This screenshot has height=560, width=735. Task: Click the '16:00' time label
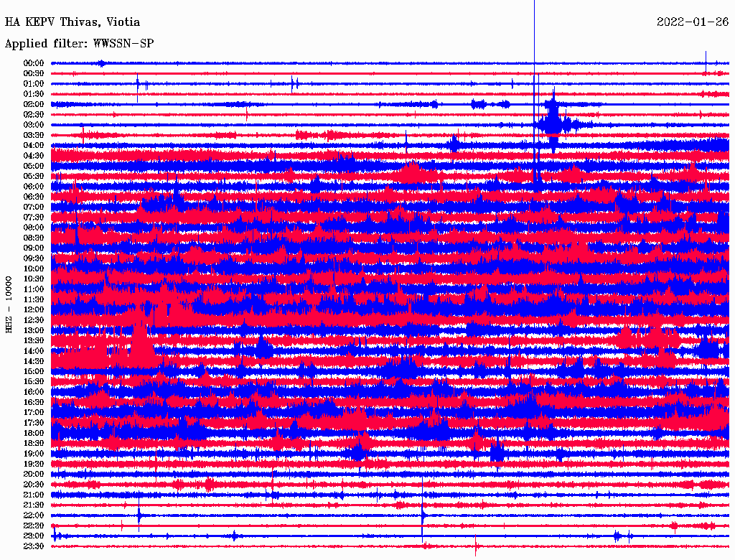(34, 392)
